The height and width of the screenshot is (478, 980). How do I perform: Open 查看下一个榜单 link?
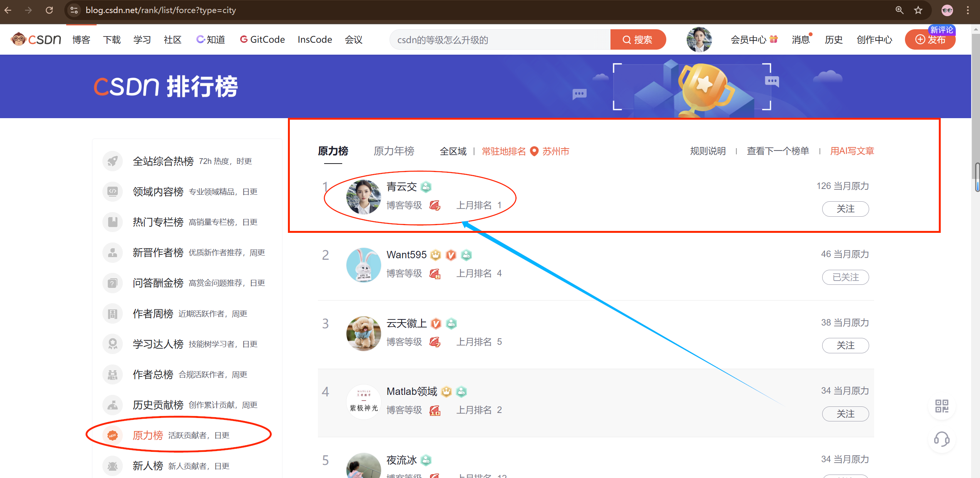[x=778, y=151]
